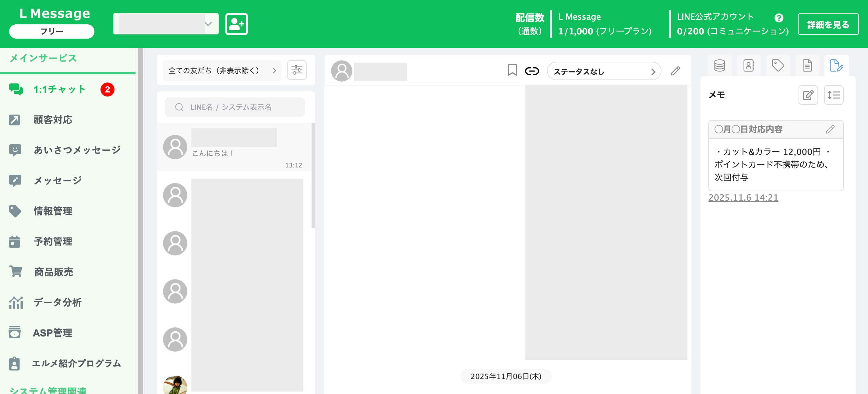
Task: Click the help question mark icon
Action: point(779,18)
